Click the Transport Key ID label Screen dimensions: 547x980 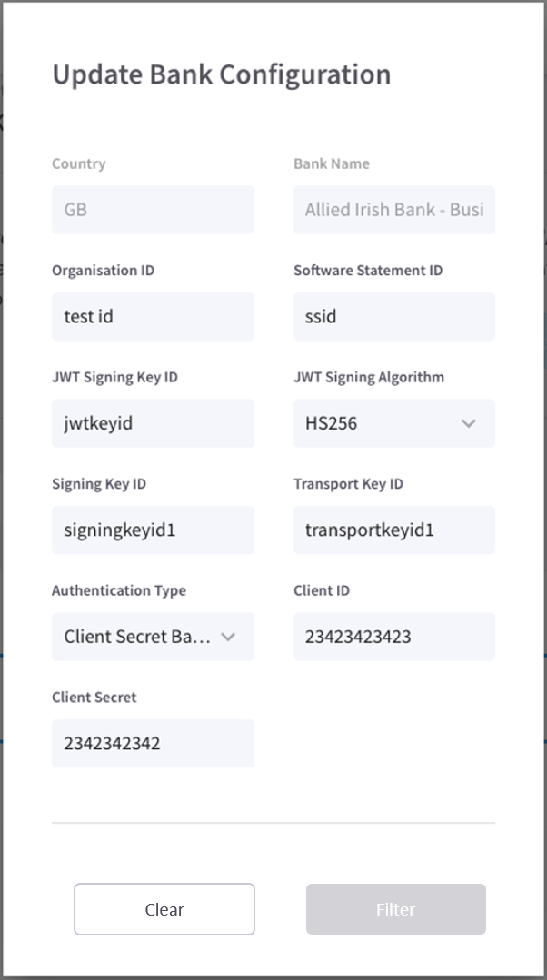pyautogui.click(x=348, y=484)
